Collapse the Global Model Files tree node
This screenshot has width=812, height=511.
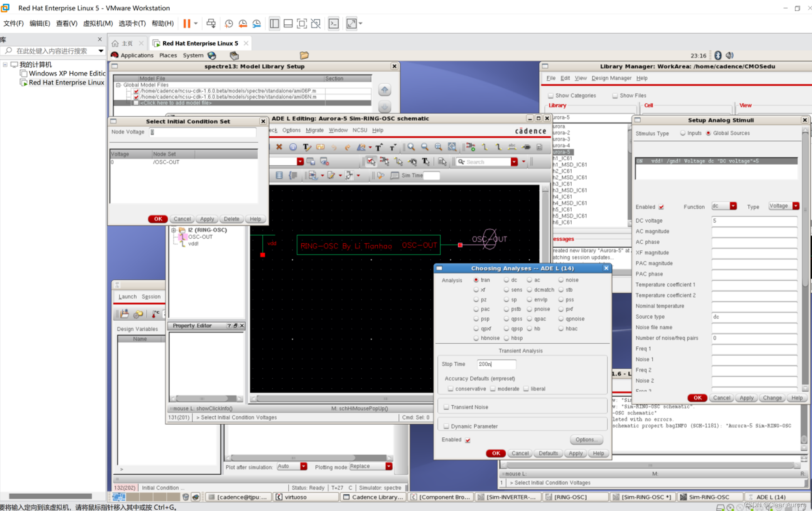[x=118, y=85]
